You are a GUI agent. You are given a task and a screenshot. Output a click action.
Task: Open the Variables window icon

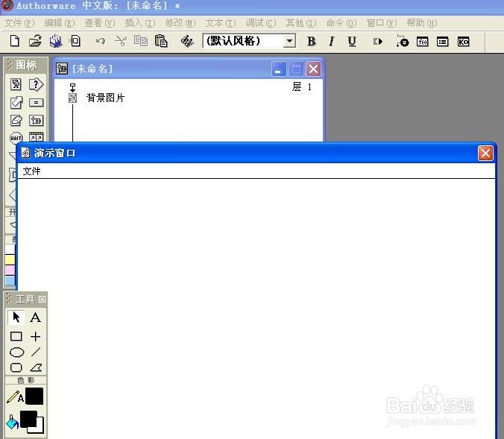tap(443, 42)
